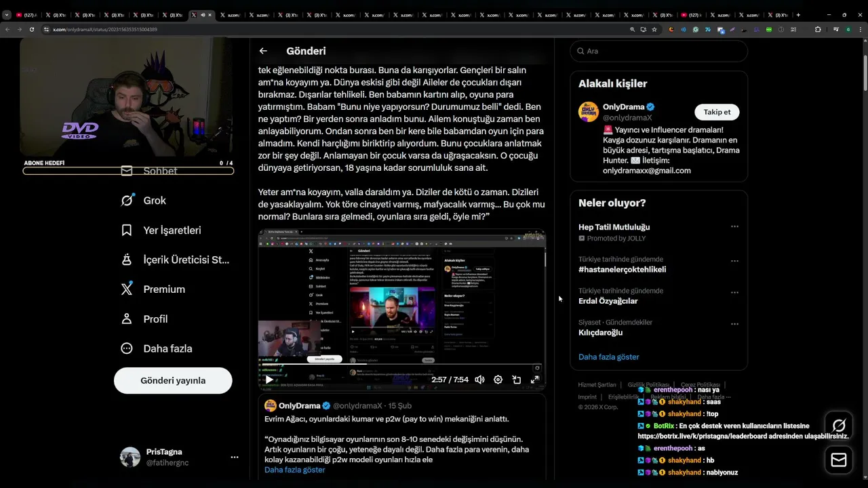Open PrisTagna account avatar
868x488 pixels.
pos(130,457)
